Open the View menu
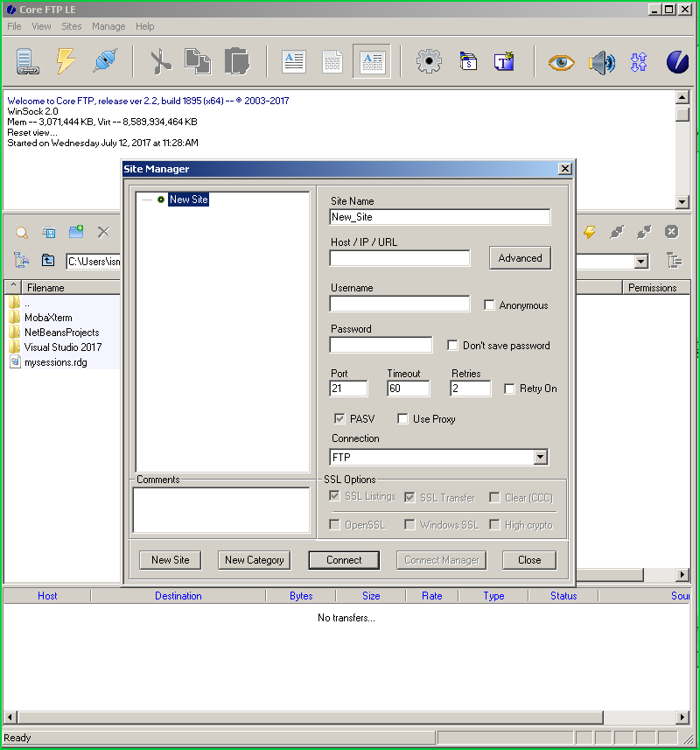 click(x=41, y=26)
